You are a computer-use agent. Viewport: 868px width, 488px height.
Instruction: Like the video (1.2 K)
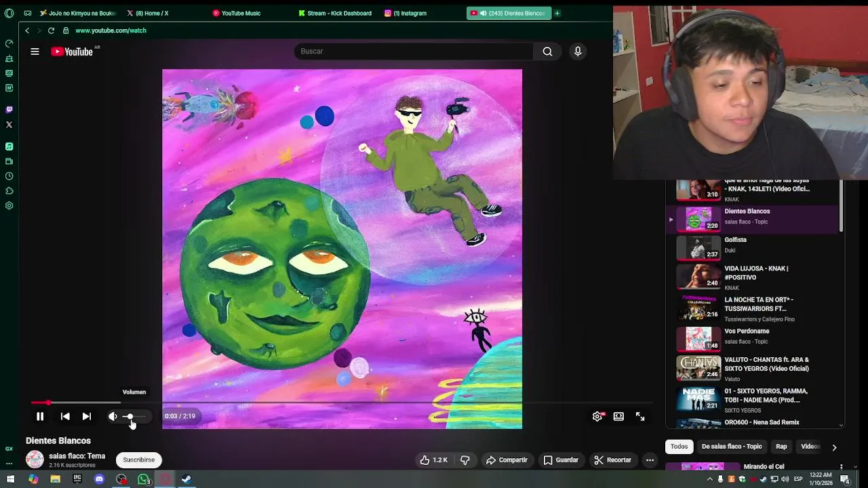tap(433, 460)
